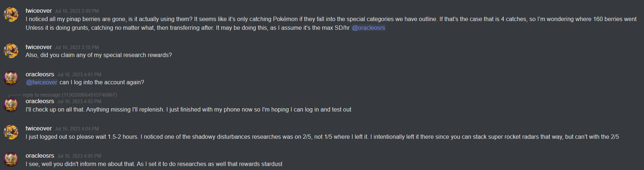Image resolution: width=644 pixels, height=170 pixels.
Task: Click the oracleosrs username on the 4:05 PM message
Action: (40, 156)
